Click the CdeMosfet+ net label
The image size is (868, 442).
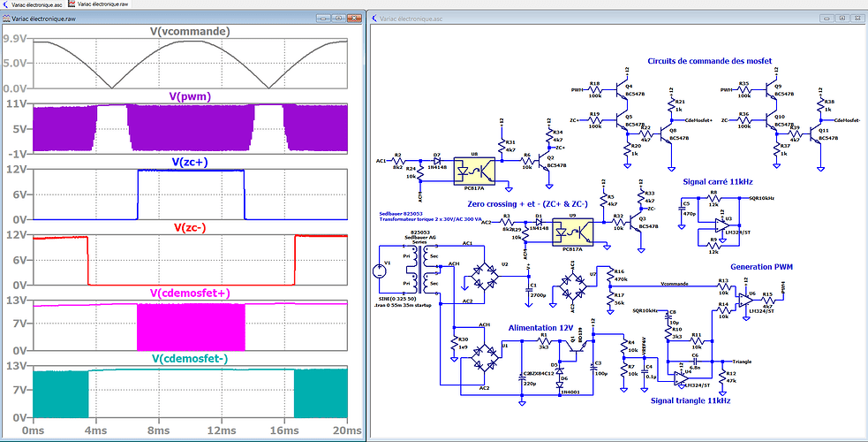698,119
